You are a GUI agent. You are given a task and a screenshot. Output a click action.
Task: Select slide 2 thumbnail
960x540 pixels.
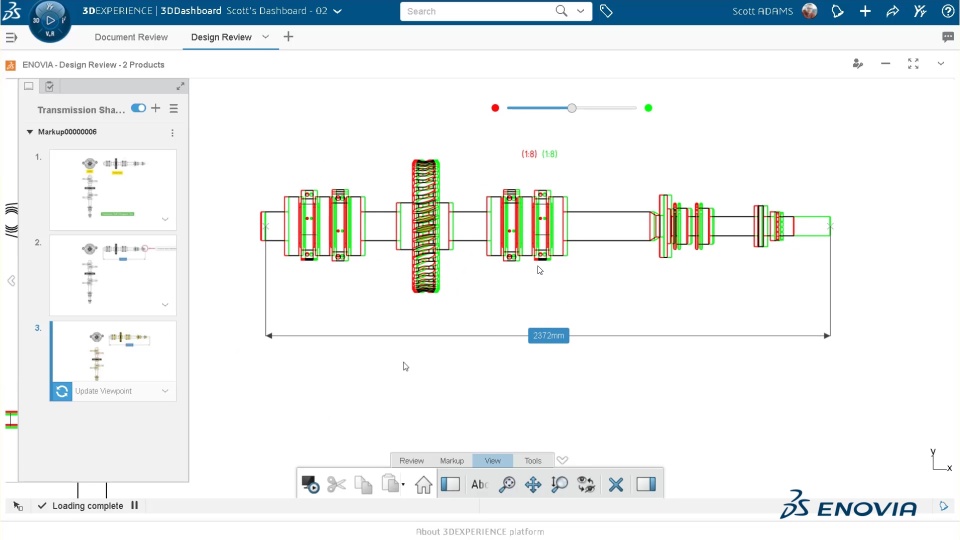click(113, 275)
